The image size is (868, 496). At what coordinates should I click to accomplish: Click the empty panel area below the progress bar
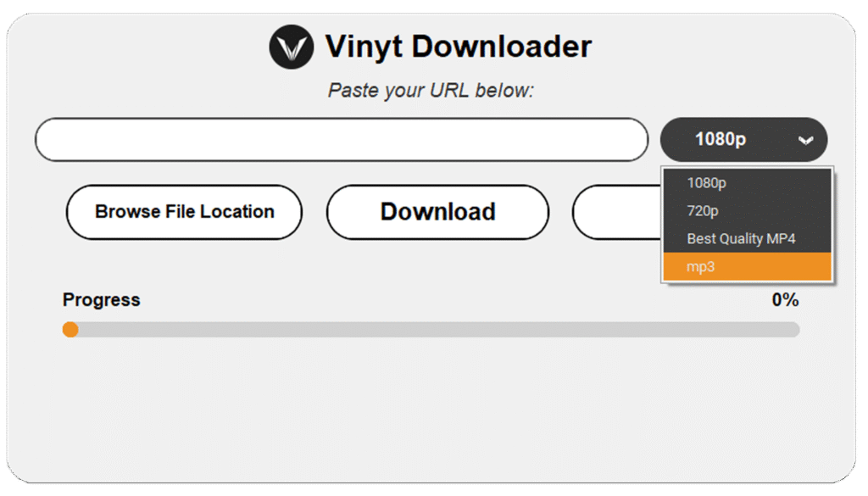click(432, 407)
